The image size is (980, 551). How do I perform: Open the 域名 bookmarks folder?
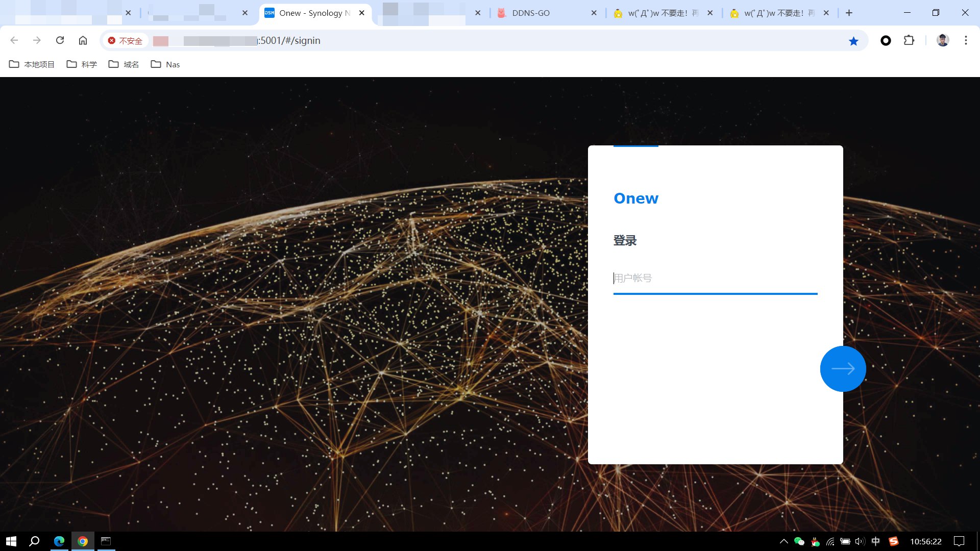coord(124,64)
